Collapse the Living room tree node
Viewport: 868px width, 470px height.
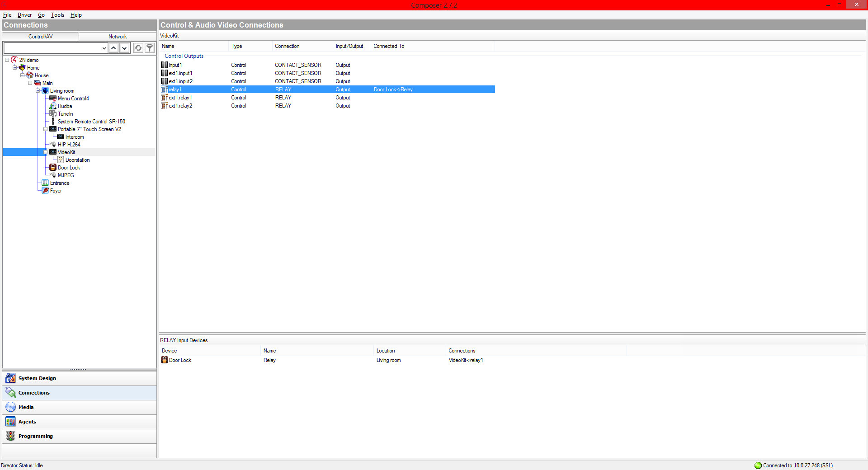click(x=38, y=91)
